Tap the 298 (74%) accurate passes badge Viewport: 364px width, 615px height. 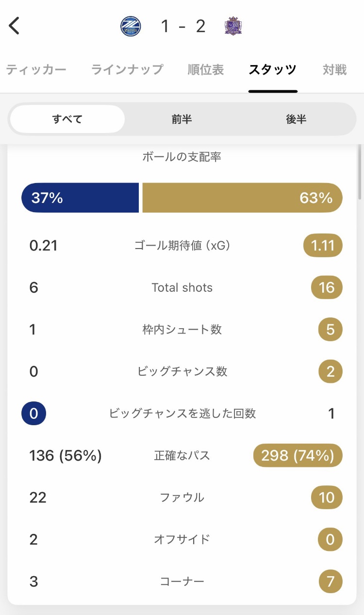point(298,456)
